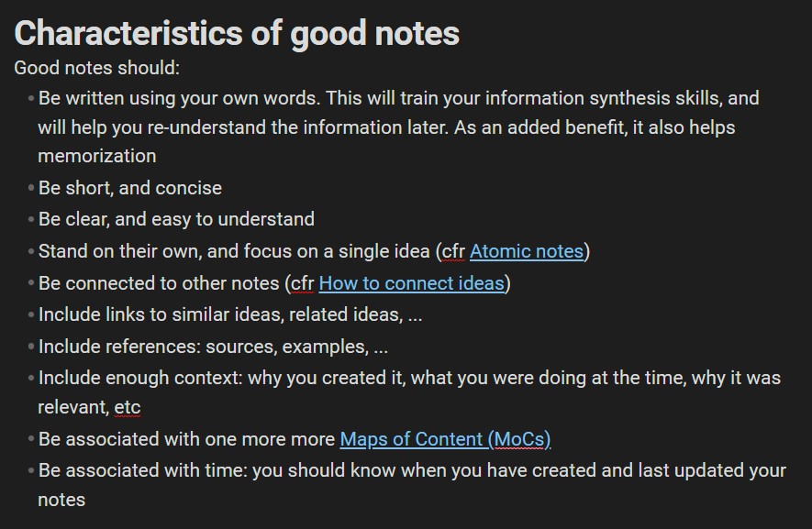812x529 pixels.
Task: Click "Be associated with one more more" text
Action: coord(186,439)
